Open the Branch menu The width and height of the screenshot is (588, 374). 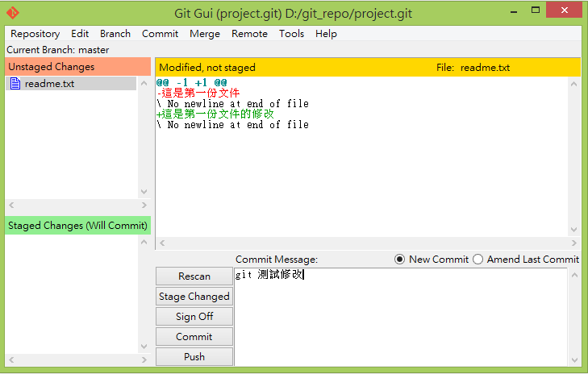pos(115,34)
